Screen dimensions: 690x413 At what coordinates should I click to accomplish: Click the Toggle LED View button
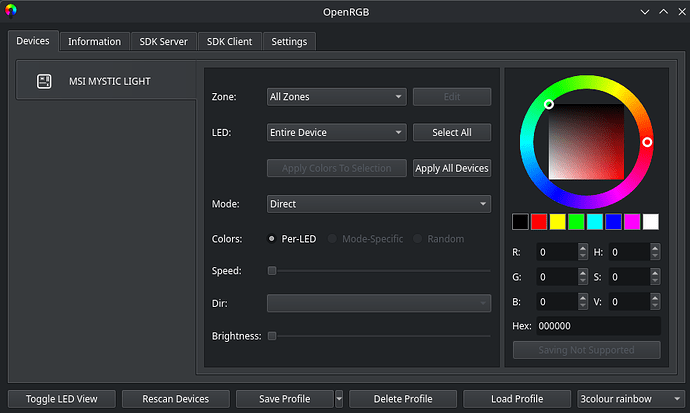coord(62,399)
